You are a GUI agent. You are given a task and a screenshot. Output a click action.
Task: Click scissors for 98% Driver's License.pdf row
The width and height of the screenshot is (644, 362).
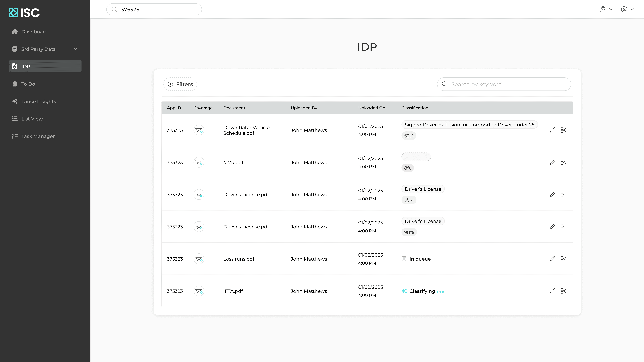tap(563, 227)
